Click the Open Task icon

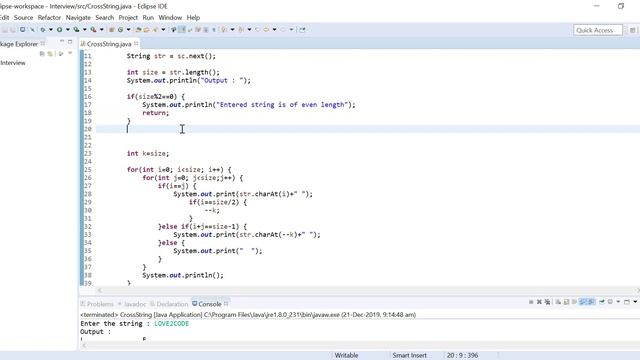click(146, 30)
